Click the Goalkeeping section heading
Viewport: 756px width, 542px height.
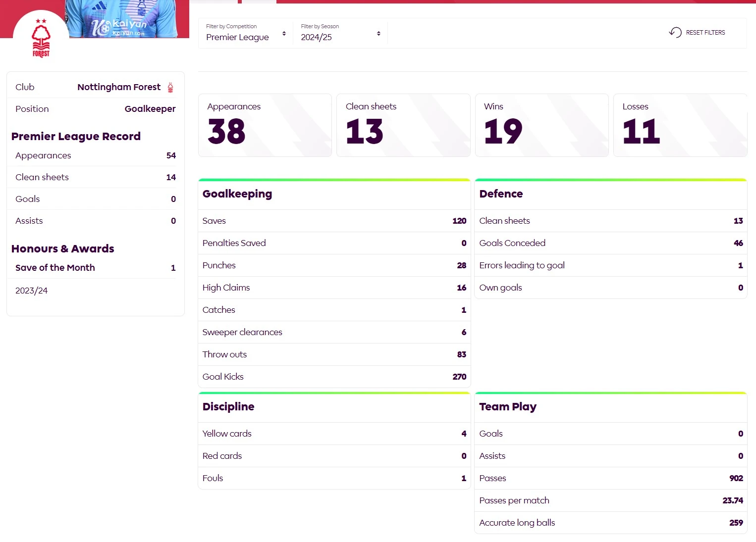pyautogui.click(x=237, y=194)
